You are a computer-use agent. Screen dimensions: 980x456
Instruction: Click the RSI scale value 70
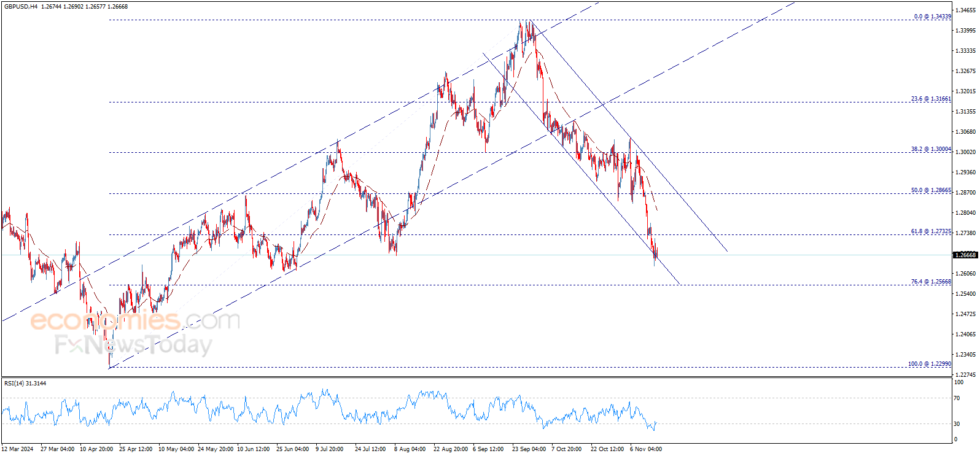pyautogui.click(x=957, y=398)
